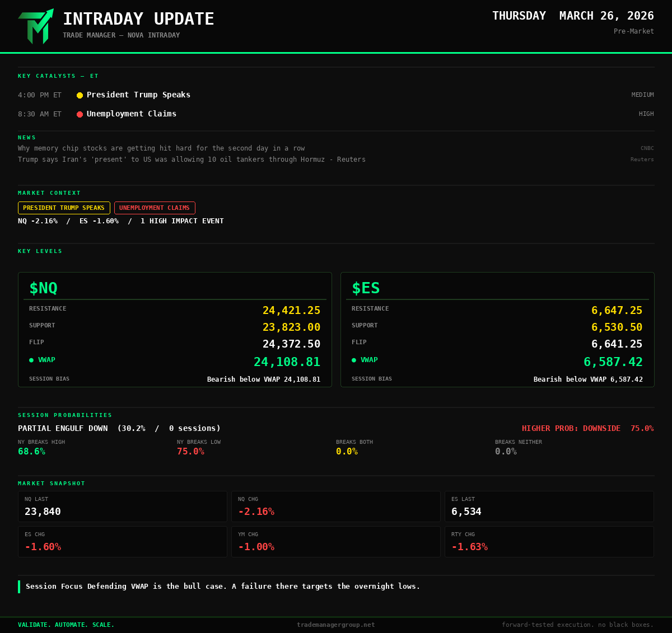Viewport: 672px width, 633px height.
Task: Click the red dot beside Unemployment Claims
Action: pyautogui.click(x=80, y=114)
